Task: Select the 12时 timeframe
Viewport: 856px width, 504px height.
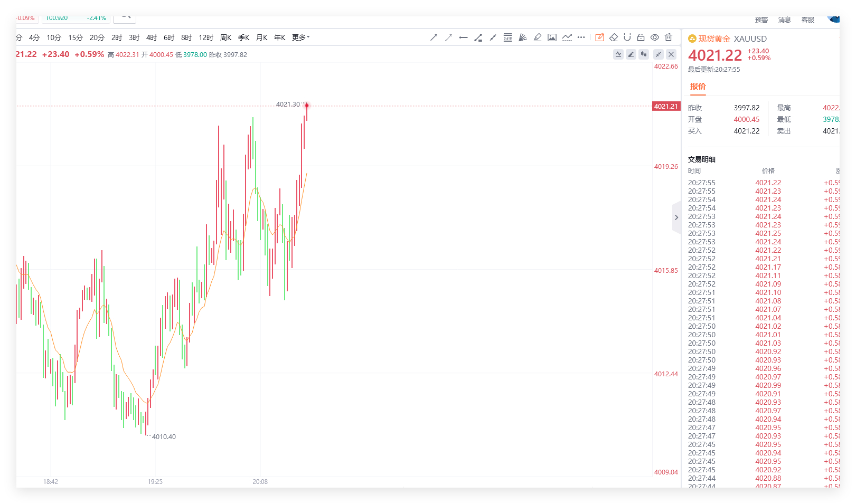Action: click(206, 37)
